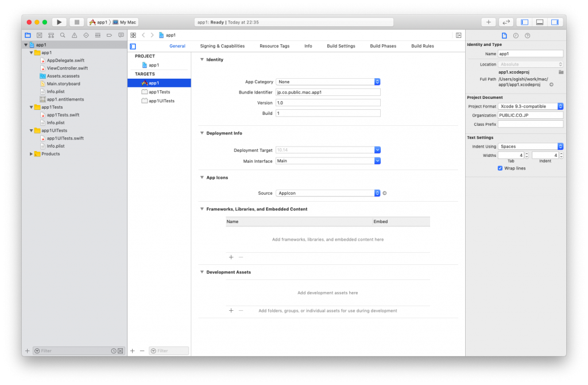Viewport: 588px width, 385px height.
Task: Choose project location folder icon in inspector
Action: pyautogui.click(x=560, y=72)
